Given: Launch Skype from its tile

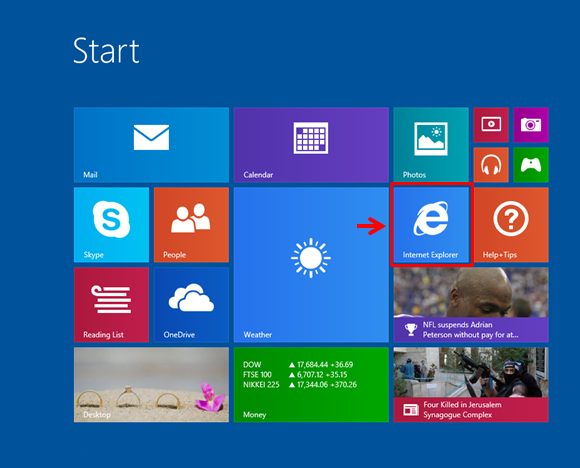Looking at the screenshot, I should click(x=111, y=225).
